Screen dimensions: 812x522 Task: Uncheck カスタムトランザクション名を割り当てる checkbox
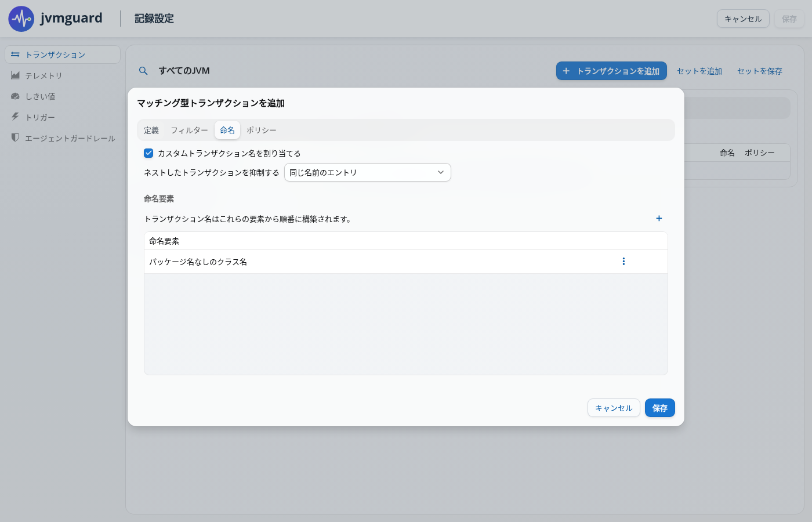148,153
